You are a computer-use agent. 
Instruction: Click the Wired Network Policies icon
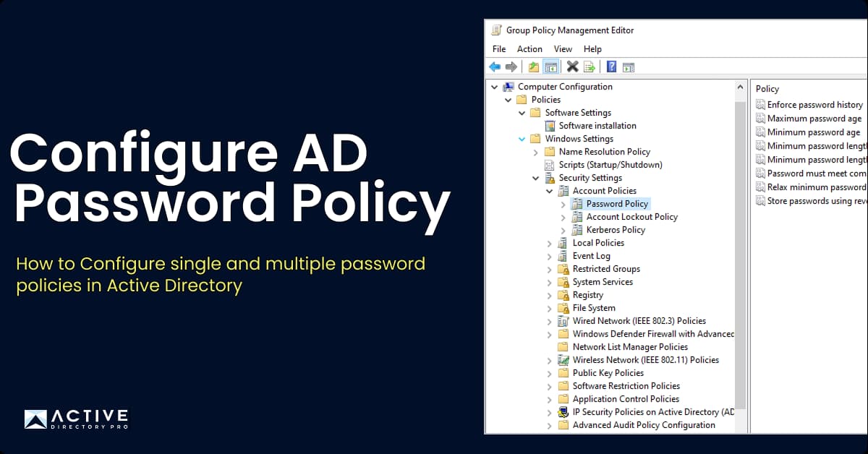(564, 321)
